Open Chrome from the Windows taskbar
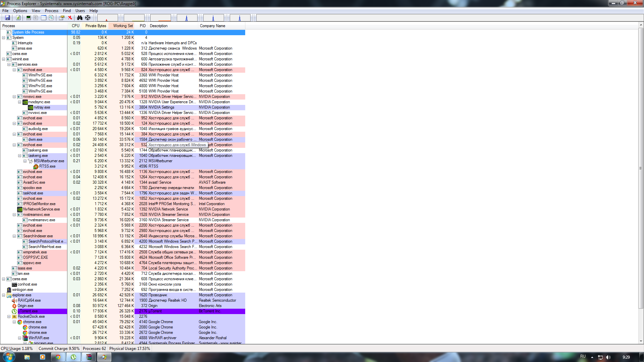The height and width of the screenshot is (362, 644). coord(58,357)
